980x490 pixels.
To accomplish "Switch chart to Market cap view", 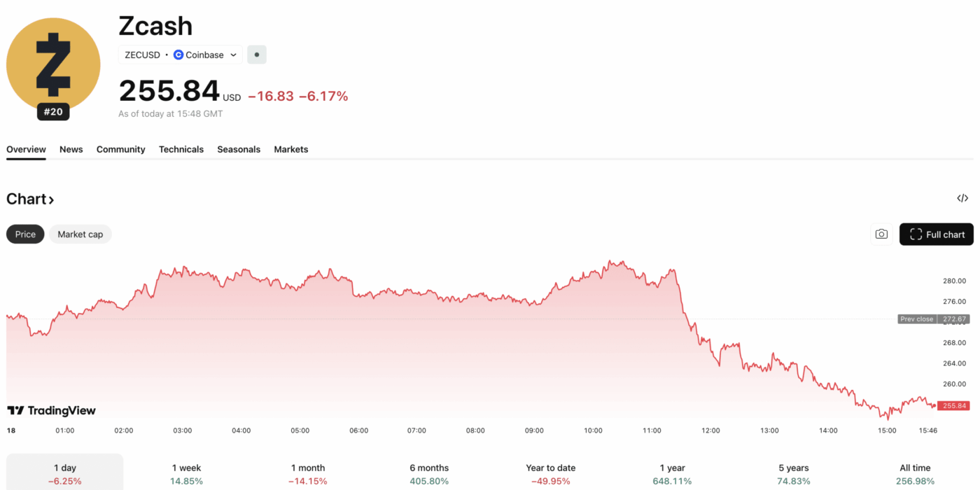I will pos(80,234).
